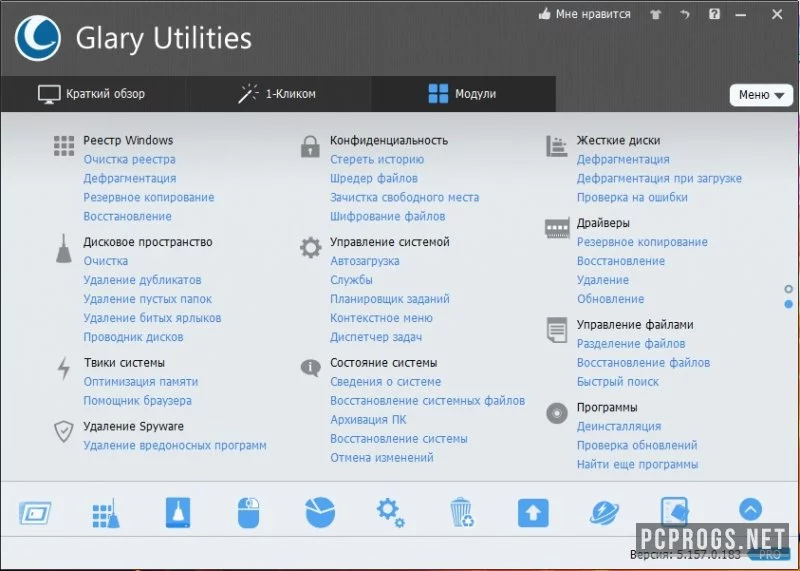The height and width of the screenshot is (571, 800).
Task: Click the Glary Utilities crescent logo
Action: [x=38, y=38]
